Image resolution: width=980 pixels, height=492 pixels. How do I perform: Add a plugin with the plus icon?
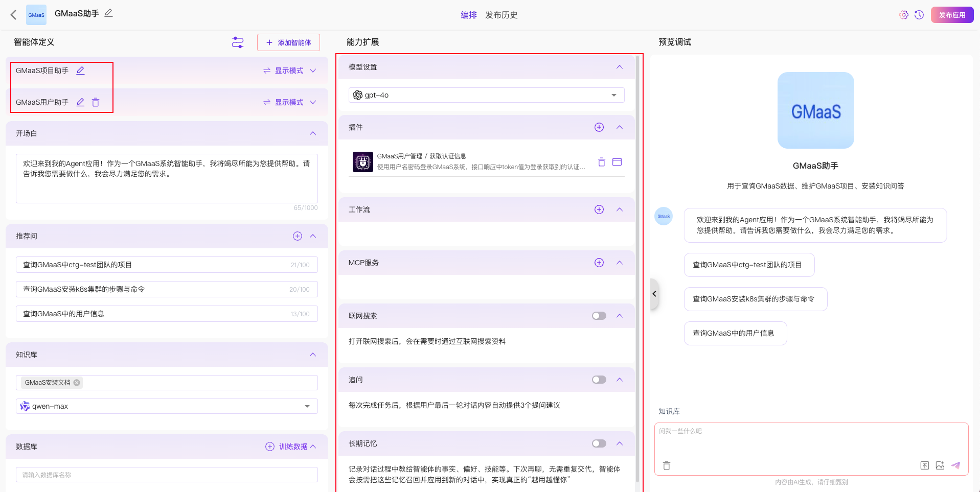click(x=599, y=127)
